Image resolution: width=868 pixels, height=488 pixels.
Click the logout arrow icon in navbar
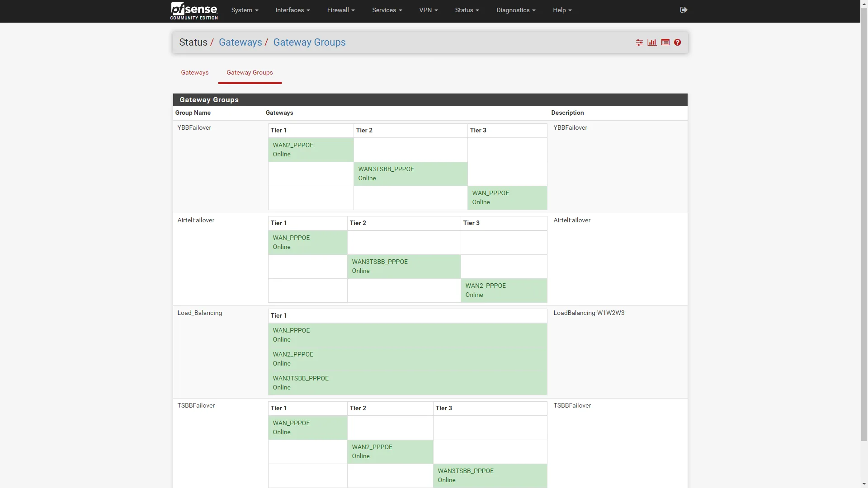click(x=684, y=10)
